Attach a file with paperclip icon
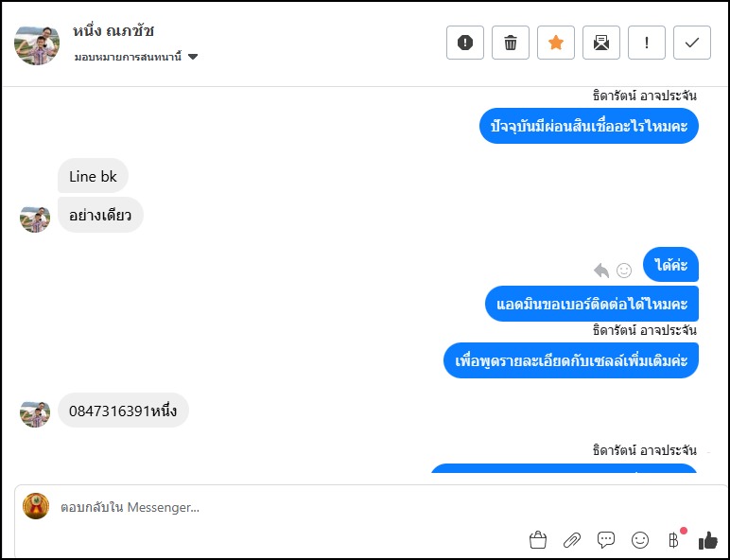 [x=572, y=540]
